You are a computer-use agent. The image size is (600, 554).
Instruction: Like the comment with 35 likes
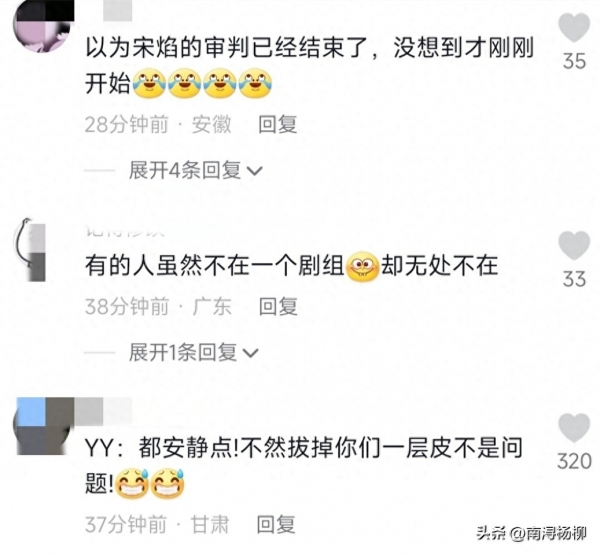[574, 27]
